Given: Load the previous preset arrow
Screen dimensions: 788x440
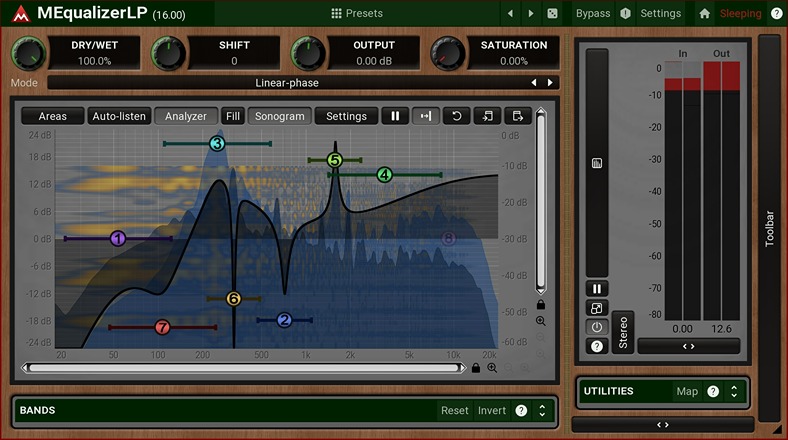Looking at the screenshot, I should (511, 14).
